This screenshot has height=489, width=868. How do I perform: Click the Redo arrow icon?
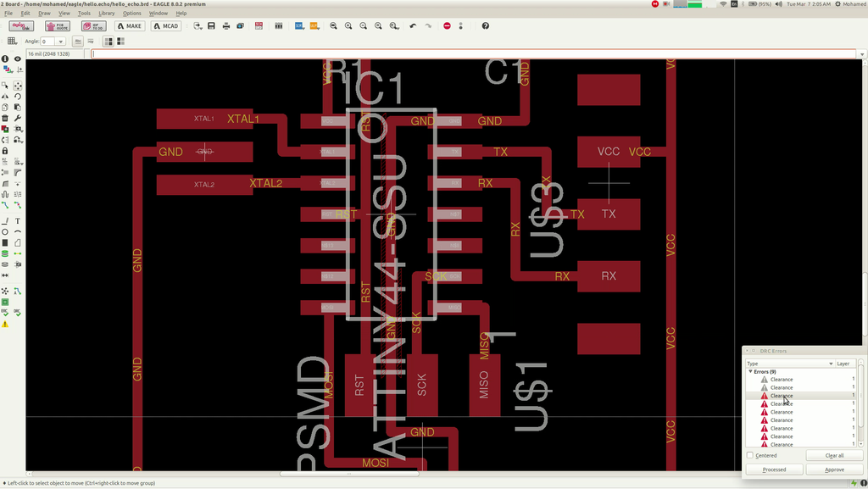(x=428, y=26)
